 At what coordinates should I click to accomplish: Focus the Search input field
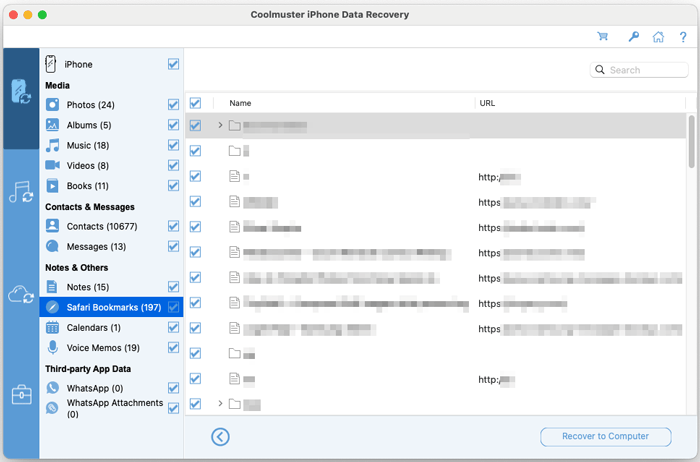click(639, 70)
